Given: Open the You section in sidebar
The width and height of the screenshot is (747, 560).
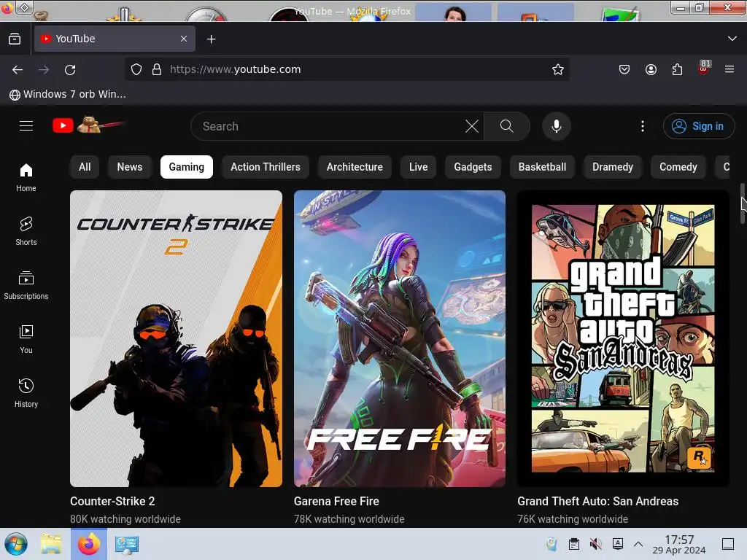Looking at the screenshot, I should [x=26, y=339].
